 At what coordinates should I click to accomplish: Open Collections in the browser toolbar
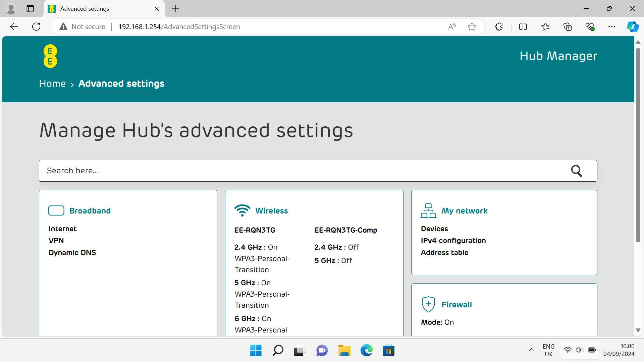(568, 26)
